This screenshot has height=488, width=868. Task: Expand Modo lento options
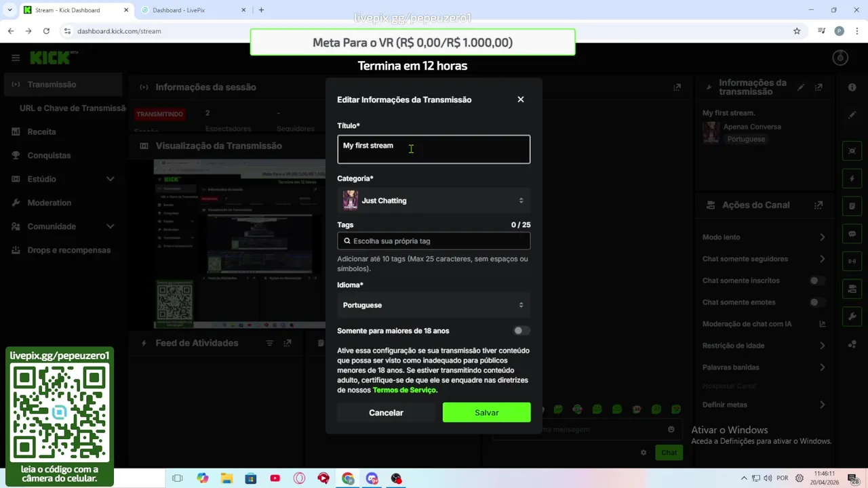point(822,237)
